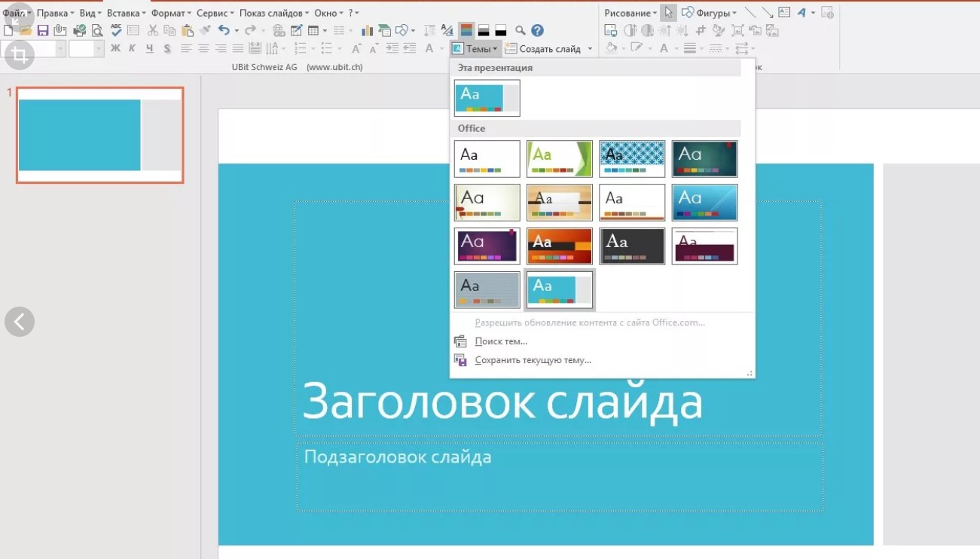Select the arrow pointer selection tool
Screen dimensions: 980x559
tap(668, 13)
